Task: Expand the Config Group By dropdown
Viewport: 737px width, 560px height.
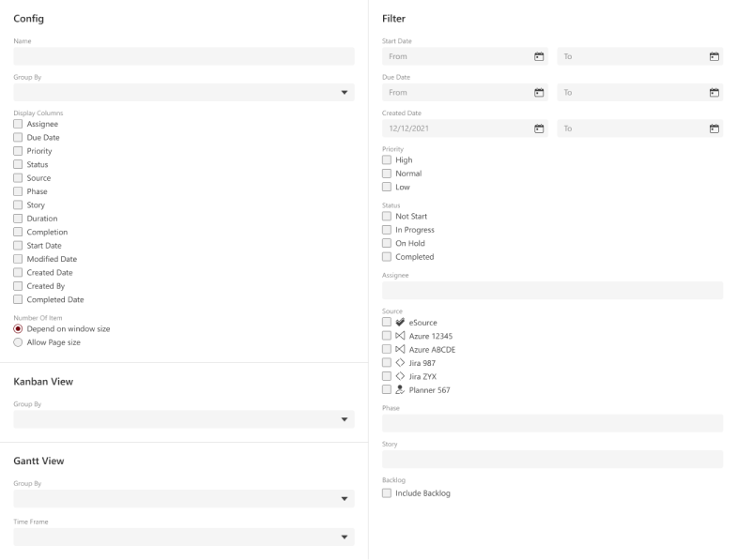Action: 344,93
